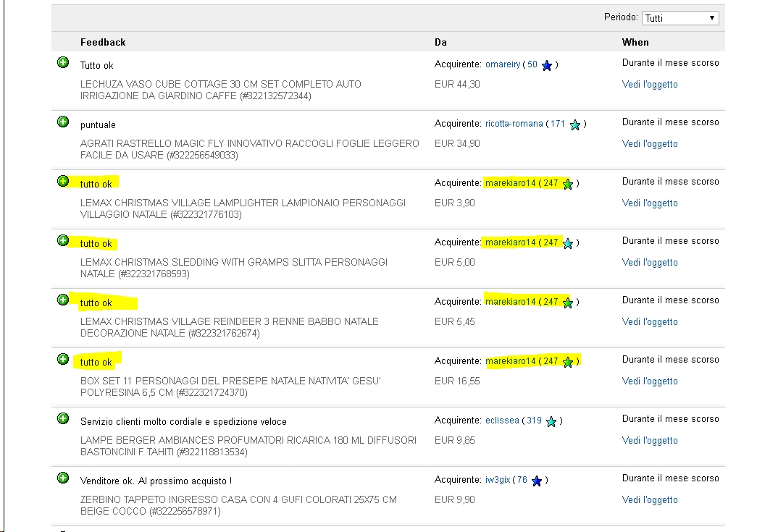Click 'Vedi l'oggetto' for LAMPE BERGER item
Image resolution: width=757 pixels, height=532 pixels.
650,441
